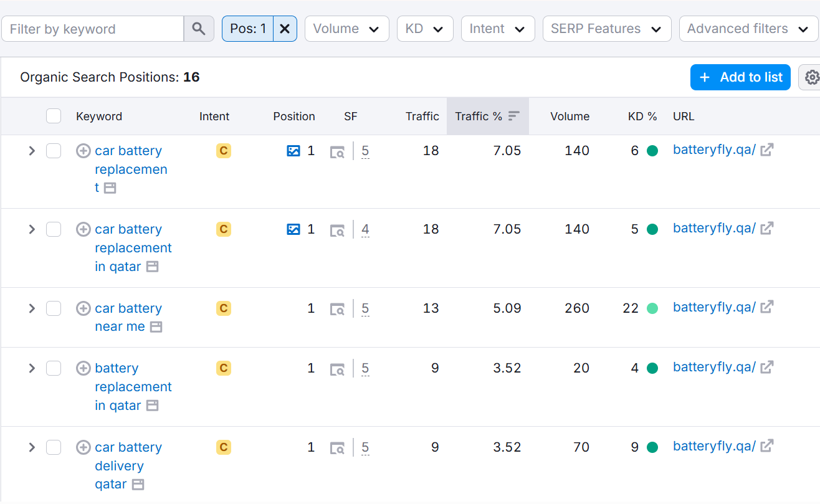Open the Advanced filters dropdown
This screenshot has width=820, height=504.
747,28
